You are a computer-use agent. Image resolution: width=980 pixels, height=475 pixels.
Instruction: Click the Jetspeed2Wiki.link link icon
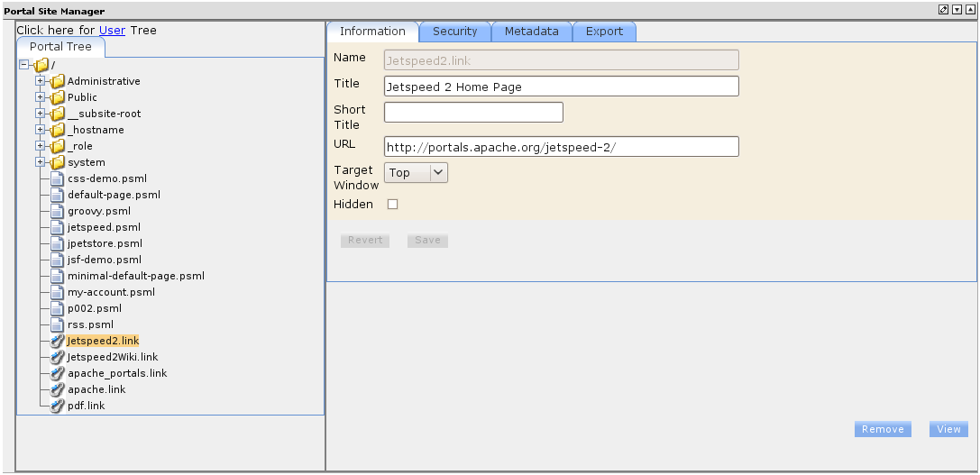pos(58,357)
